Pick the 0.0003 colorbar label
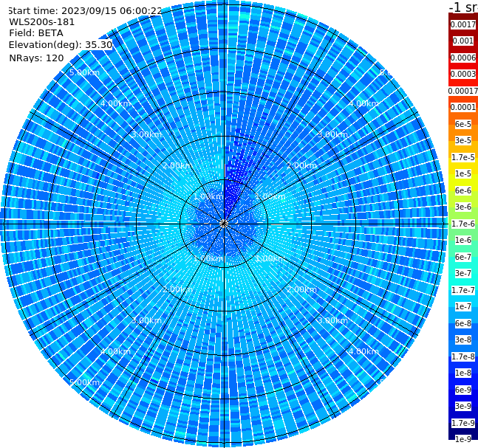Image resolution: width=478 pixels, height=448 pixels. 463,74
